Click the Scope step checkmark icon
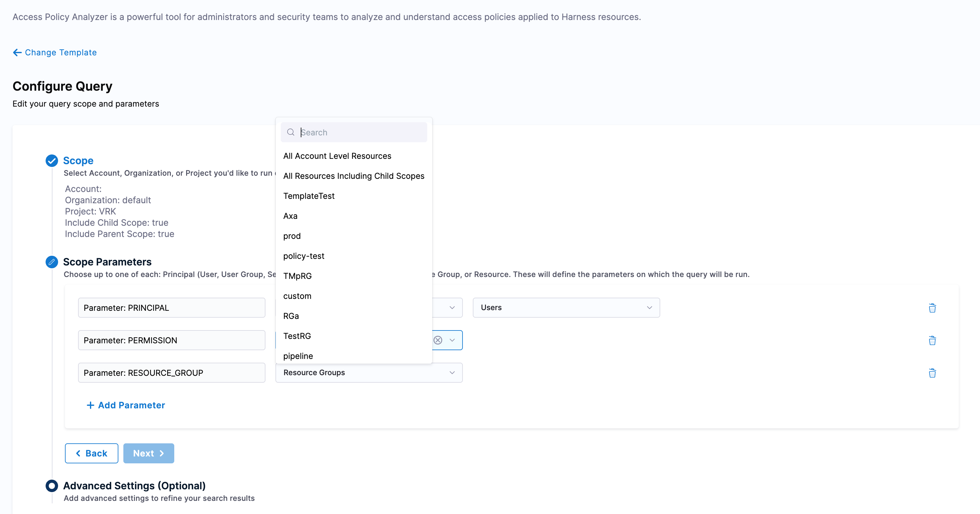980x514 pixels. (52, 161)
